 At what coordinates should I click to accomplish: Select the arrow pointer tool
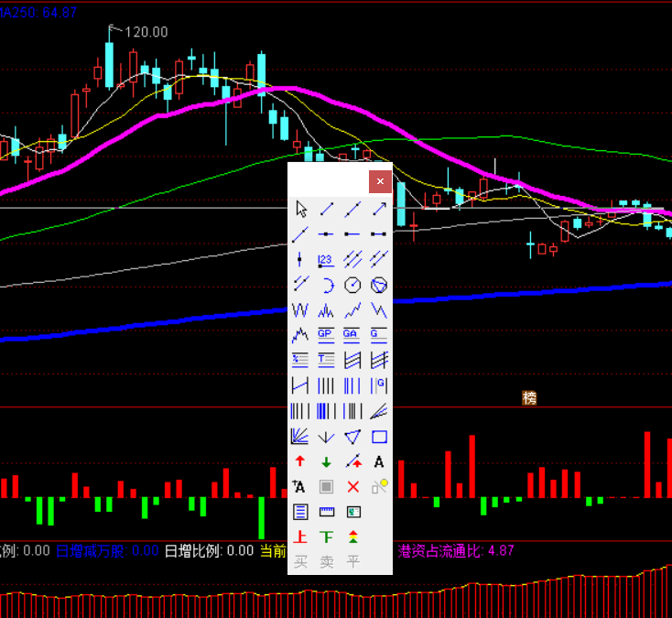click(x=301, y=209)
